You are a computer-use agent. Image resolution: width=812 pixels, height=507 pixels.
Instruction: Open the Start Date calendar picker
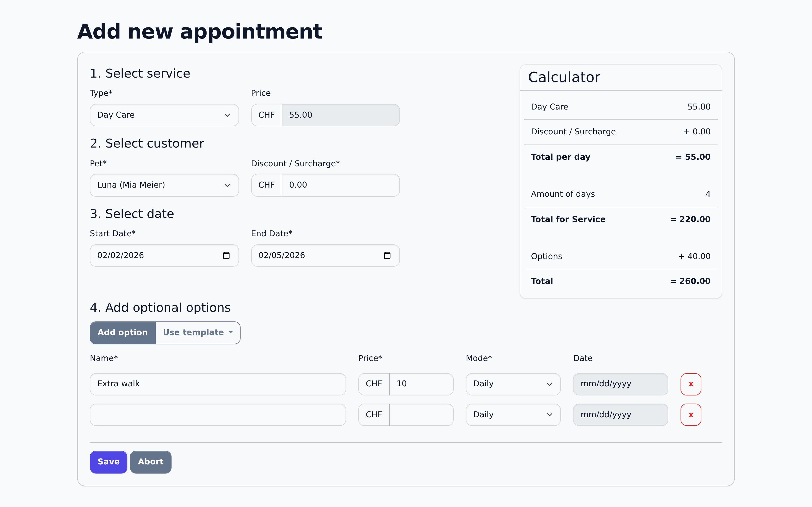point(227,255)
